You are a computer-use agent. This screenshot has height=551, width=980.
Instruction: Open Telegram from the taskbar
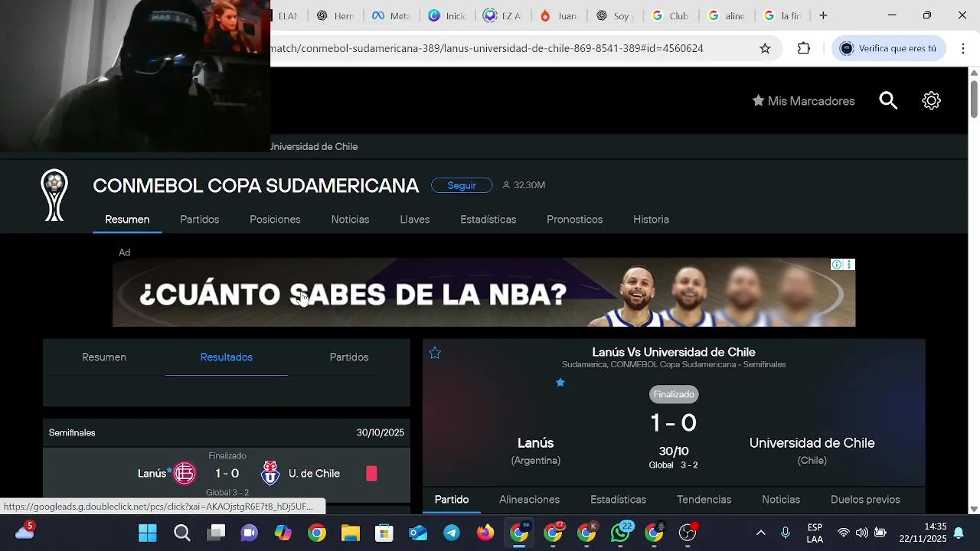tap(452, 533)
